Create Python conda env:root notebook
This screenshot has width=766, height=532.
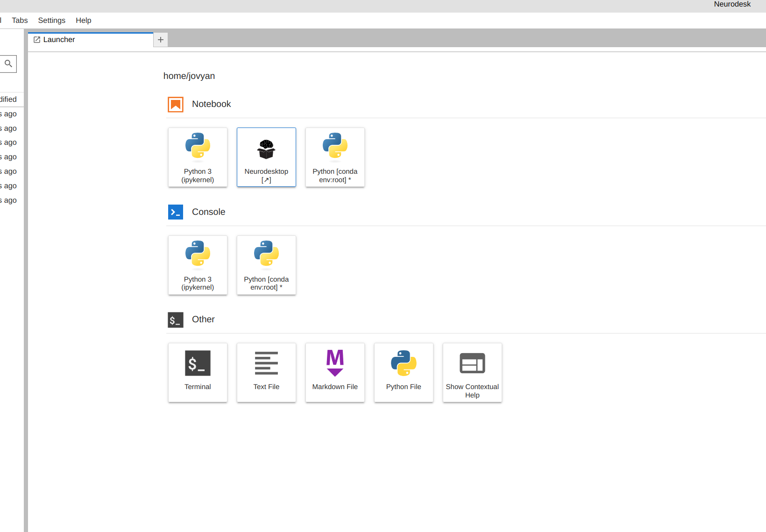(335, 157)
